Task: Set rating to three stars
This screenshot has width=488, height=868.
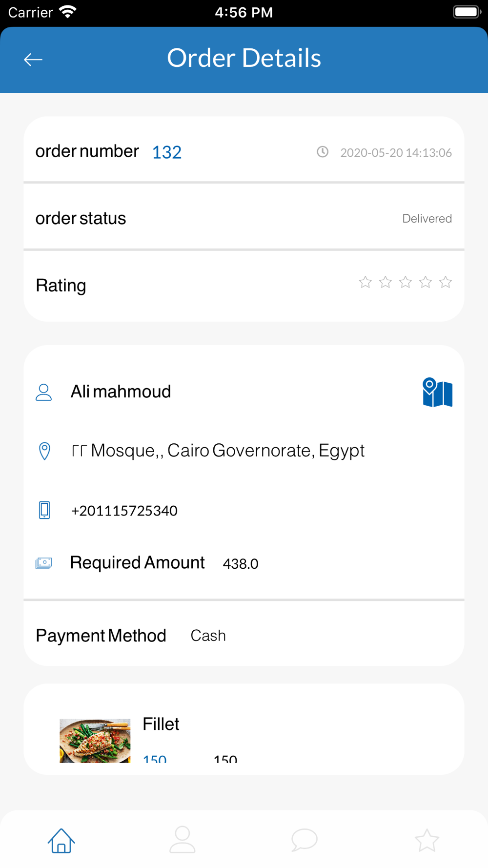Action: point(405,282)
